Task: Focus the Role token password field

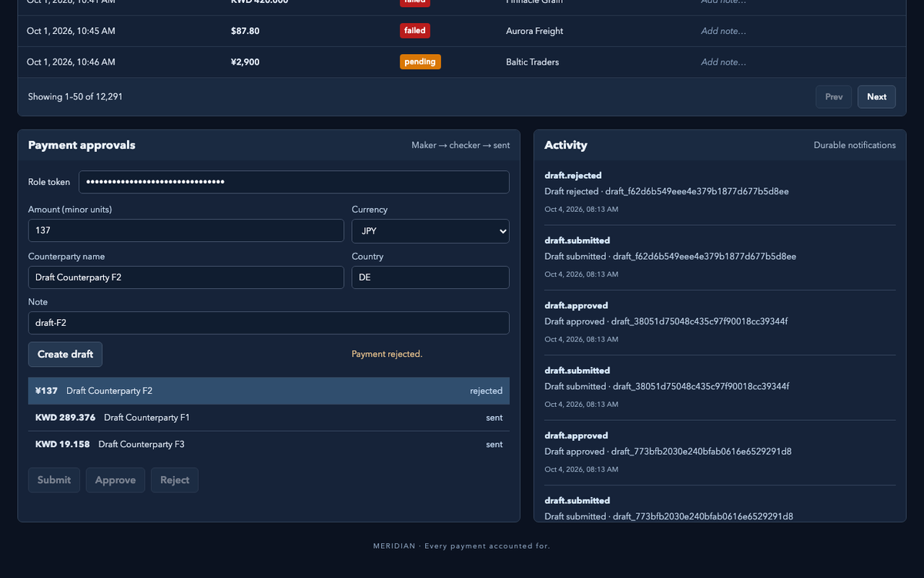Action: click(x=294, y=182)
